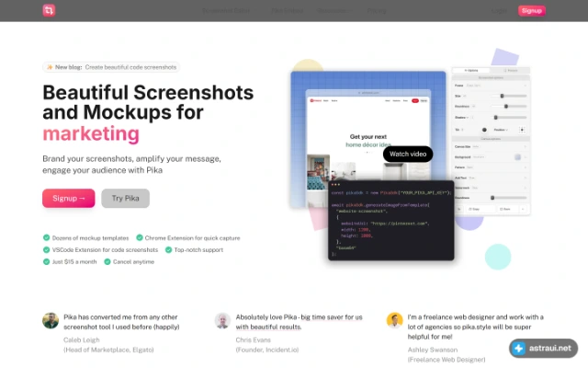Screen dimensions: 588x368
Task: Click Ashley Swanson's avatar image
Action: [394, 321]
